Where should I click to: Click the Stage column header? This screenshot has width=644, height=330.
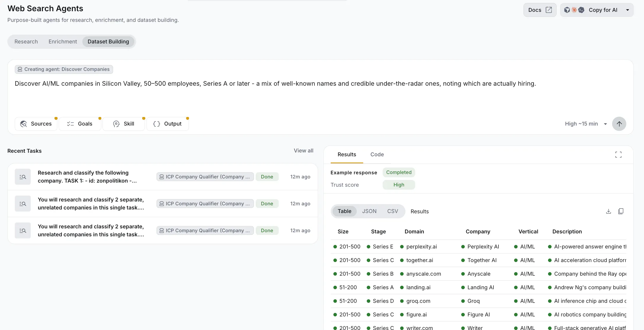coord(378,232)
